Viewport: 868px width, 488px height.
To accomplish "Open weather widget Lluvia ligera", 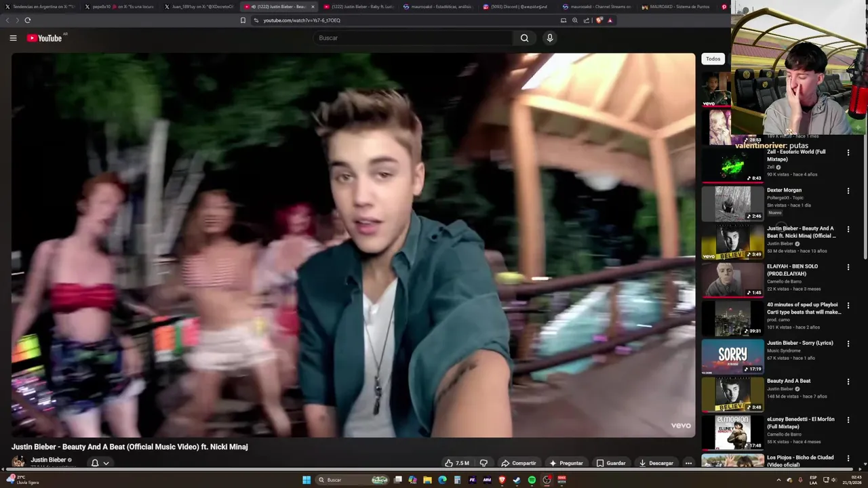I will click(x=22, y=480).
